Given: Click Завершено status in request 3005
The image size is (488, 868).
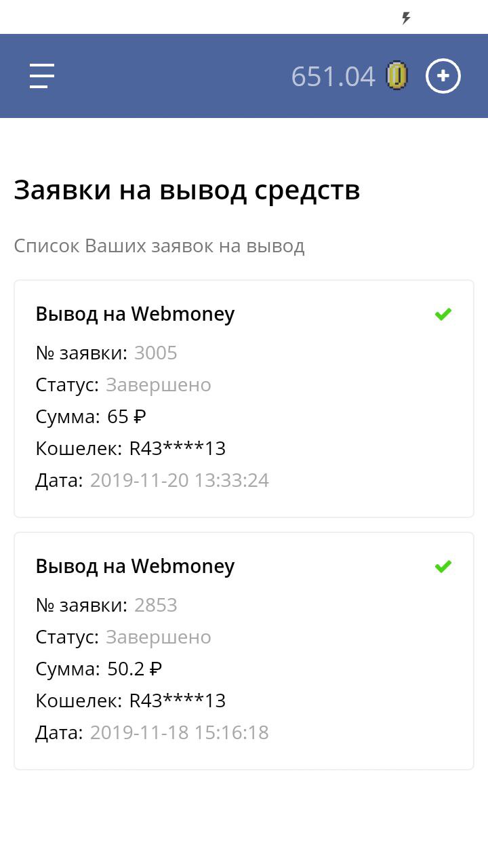Looking at the screenshot, I should click(159, 384).
